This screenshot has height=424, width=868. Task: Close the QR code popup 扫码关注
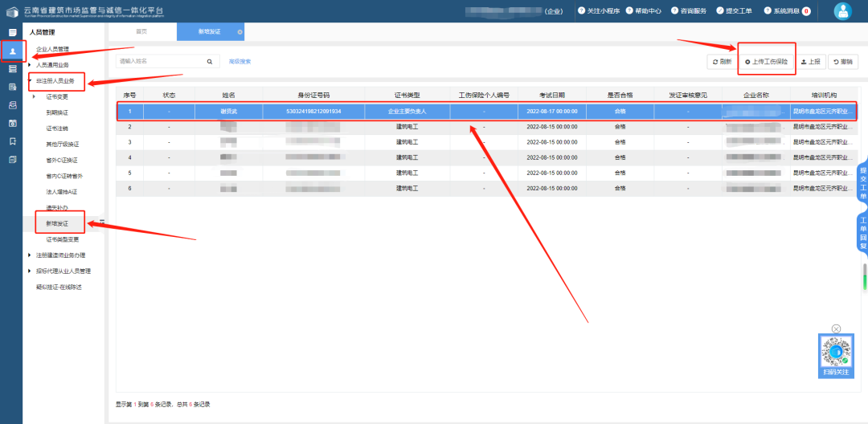click(x=836, y=328)
